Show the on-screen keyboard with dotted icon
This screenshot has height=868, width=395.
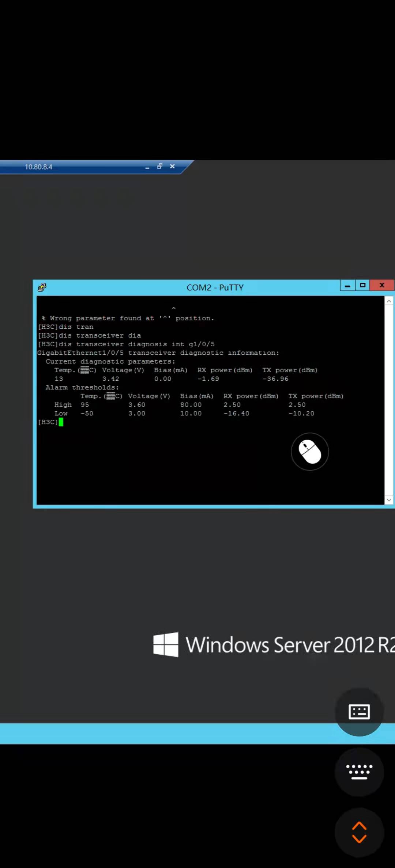click(359, 772)
